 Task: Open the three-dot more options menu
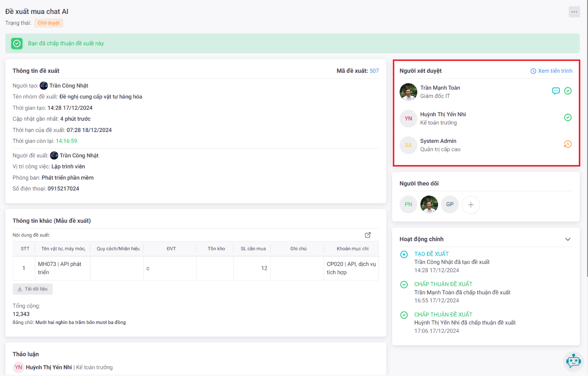[x=574, y=12]
